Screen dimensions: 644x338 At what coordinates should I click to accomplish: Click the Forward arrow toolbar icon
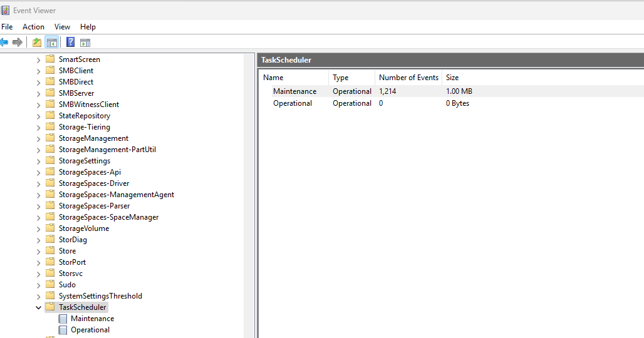tap(18, 43)
